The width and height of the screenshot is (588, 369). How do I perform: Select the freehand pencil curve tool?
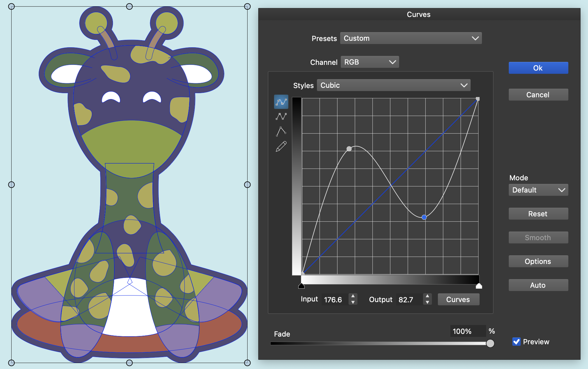point(281,146)
